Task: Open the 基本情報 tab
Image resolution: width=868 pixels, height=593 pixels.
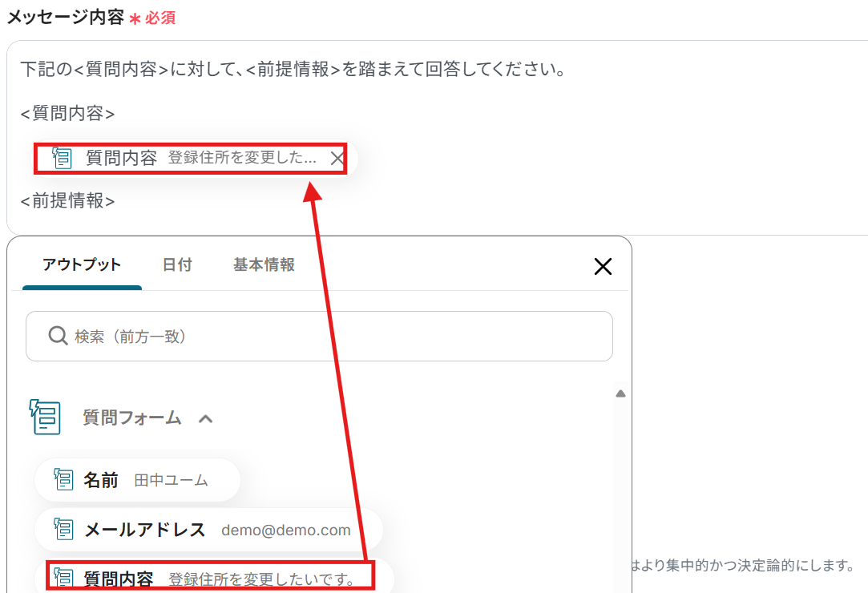Action: 264,264
